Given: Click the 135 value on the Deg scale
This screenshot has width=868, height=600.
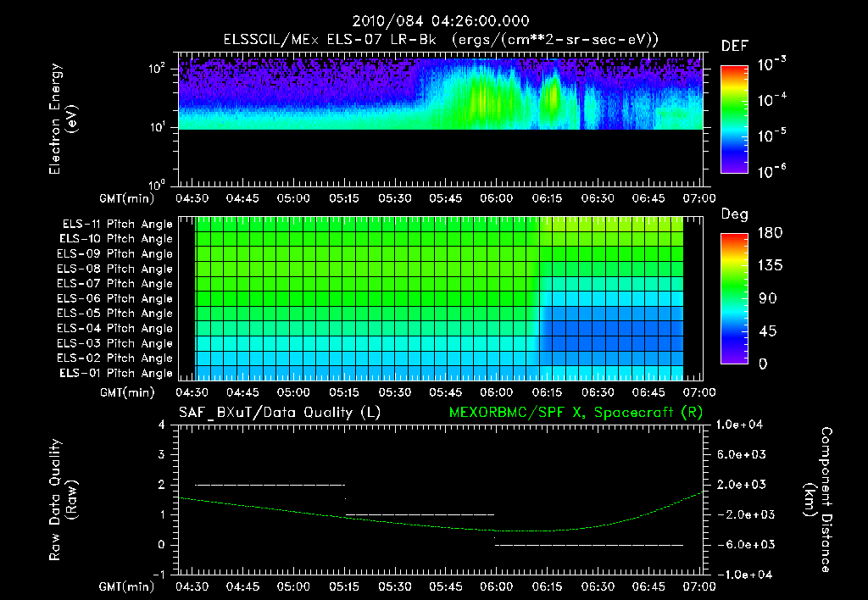Looking at the screenshot, I should pyautogui.click(x=770, y=266).
